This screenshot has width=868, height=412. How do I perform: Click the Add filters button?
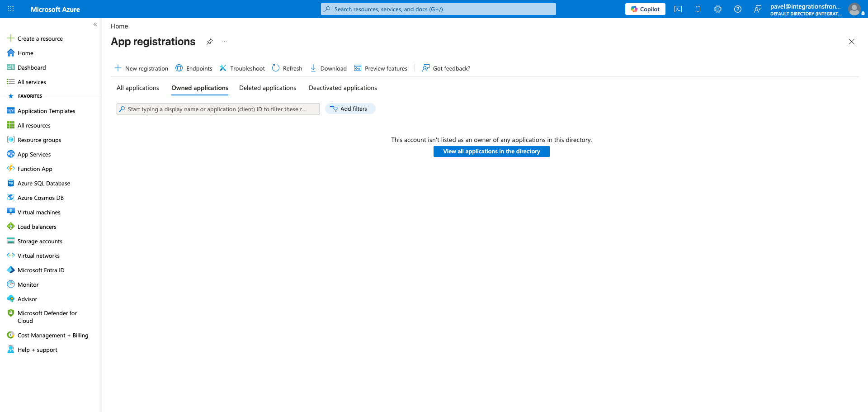(350, 109)
